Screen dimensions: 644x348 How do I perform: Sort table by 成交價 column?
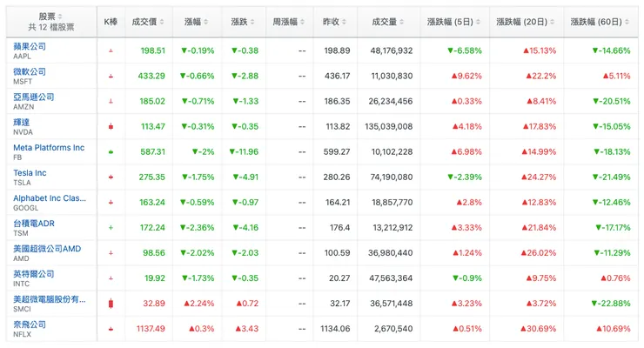click(148, 22)
